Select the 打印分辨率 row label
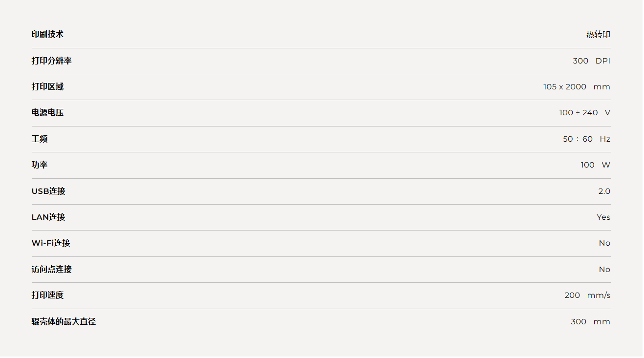 (51, 61)
